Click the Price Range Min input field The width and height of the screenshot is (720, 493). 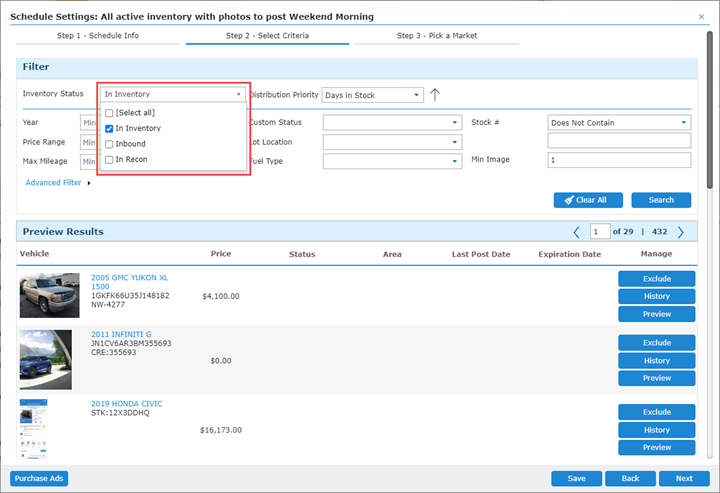[x=88, y=143]
